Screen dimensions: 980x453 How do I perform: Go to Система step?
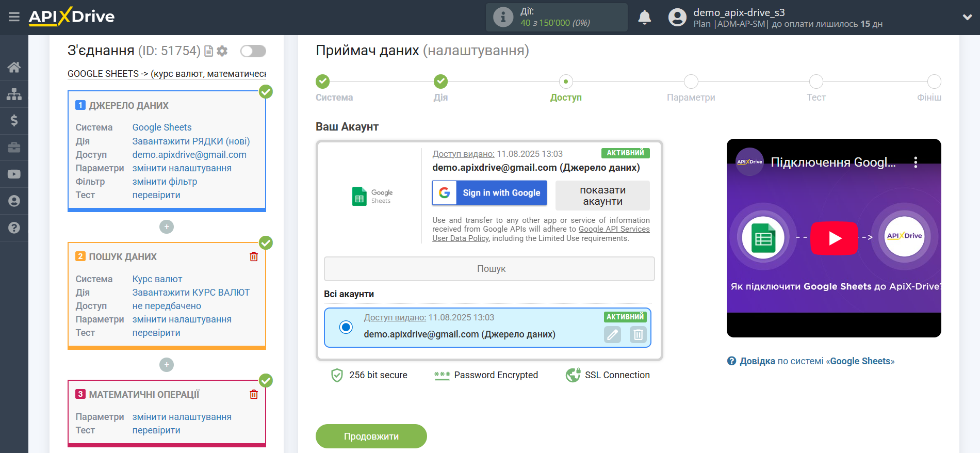(323, 82)
